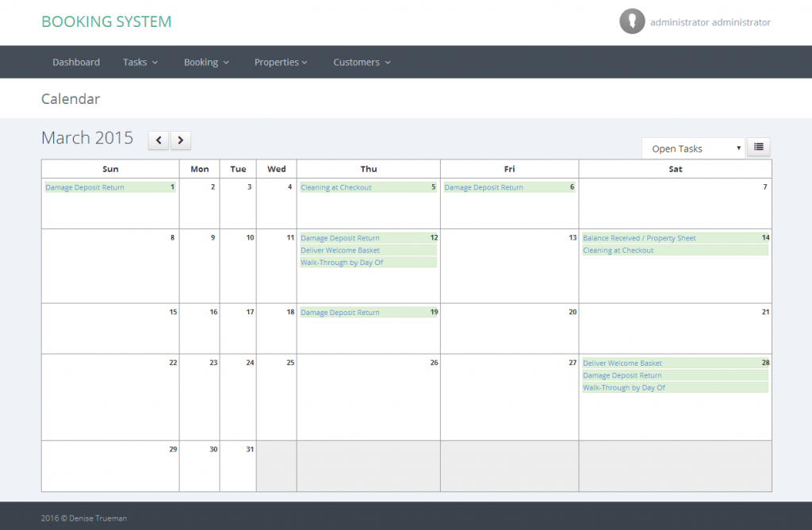Click Damage Deposit Return on March 19

(339, 312)
